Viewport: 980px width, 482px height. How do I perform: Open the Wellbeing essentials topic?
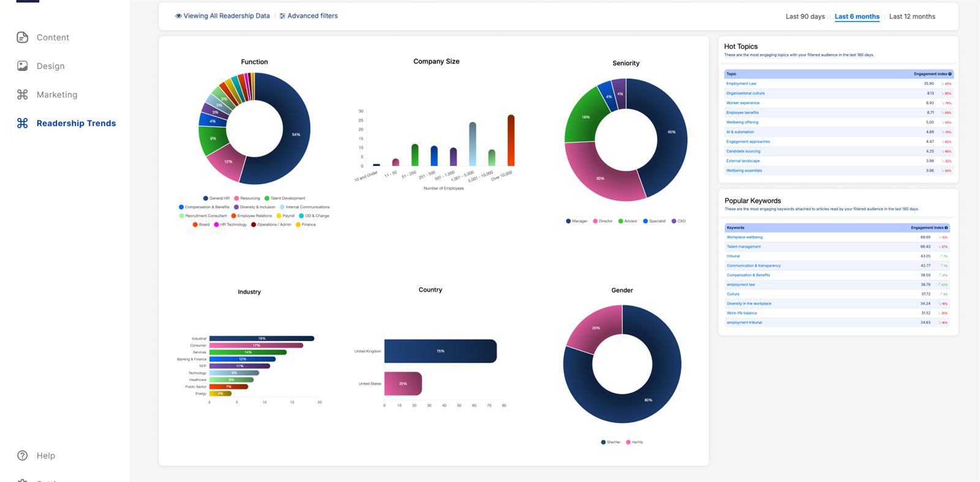coord(744,171)
